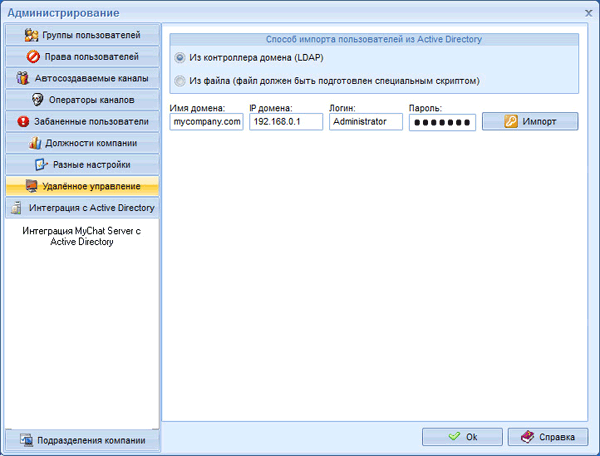Open Группы пользователей section
Screen dimensions: 600x456
(x=83, y=35)
